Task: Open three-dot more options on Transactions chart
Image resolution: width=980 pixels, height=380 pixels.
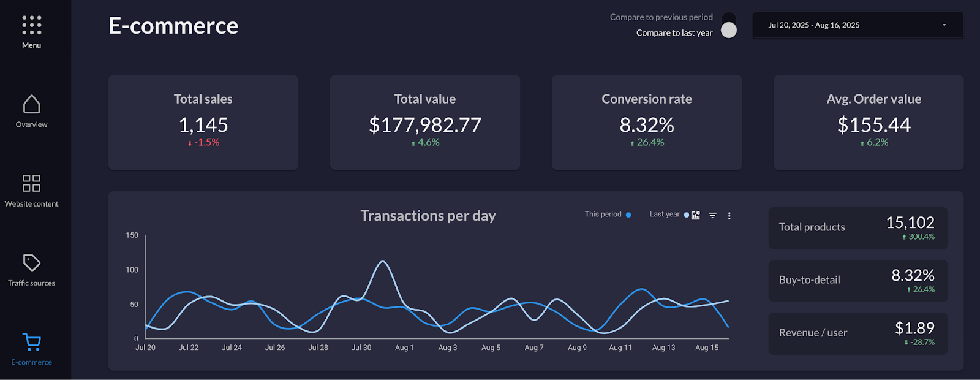Action: 729,216
